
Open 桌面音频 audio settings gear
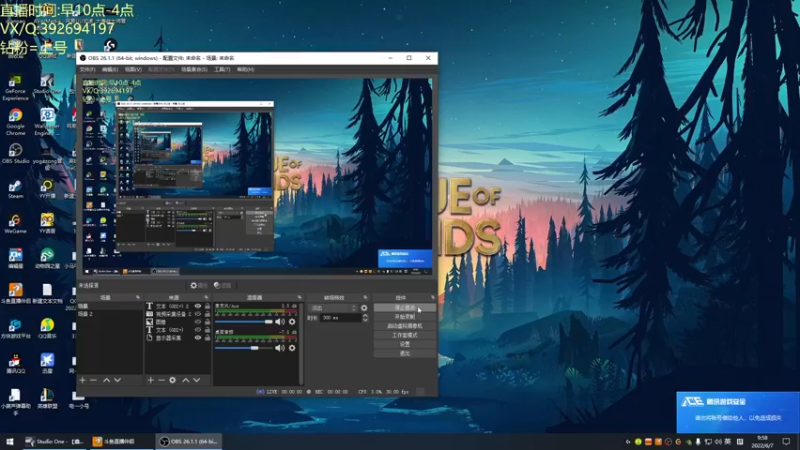pyautogui.click(x=292, y=348)
